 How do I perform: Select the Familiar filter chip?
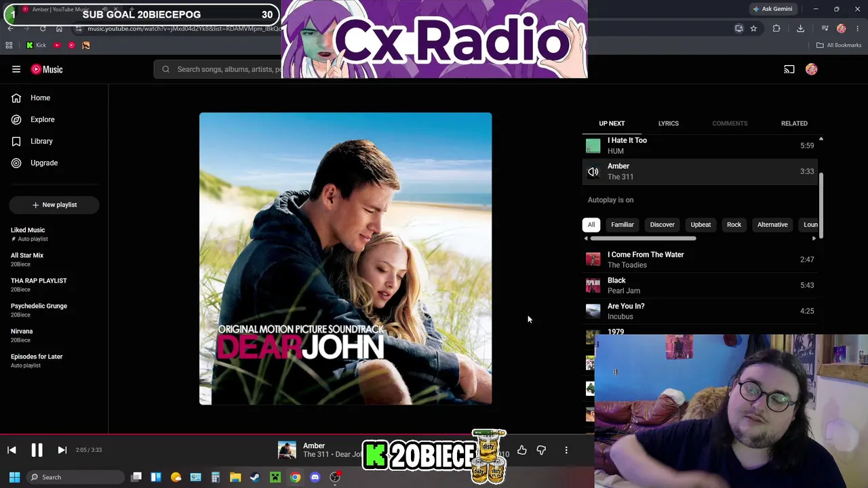click(623, 225)
